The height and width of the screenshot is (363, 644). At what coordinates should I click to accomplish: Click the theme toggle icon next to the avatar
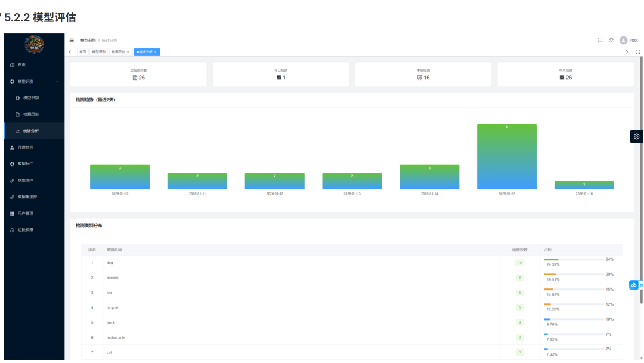611,40
